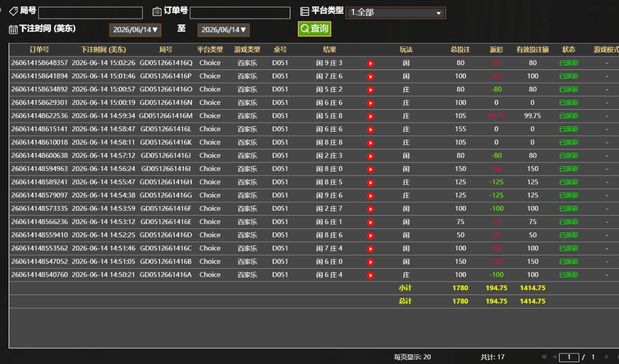Click result 闲 8 庄 0

330,169
